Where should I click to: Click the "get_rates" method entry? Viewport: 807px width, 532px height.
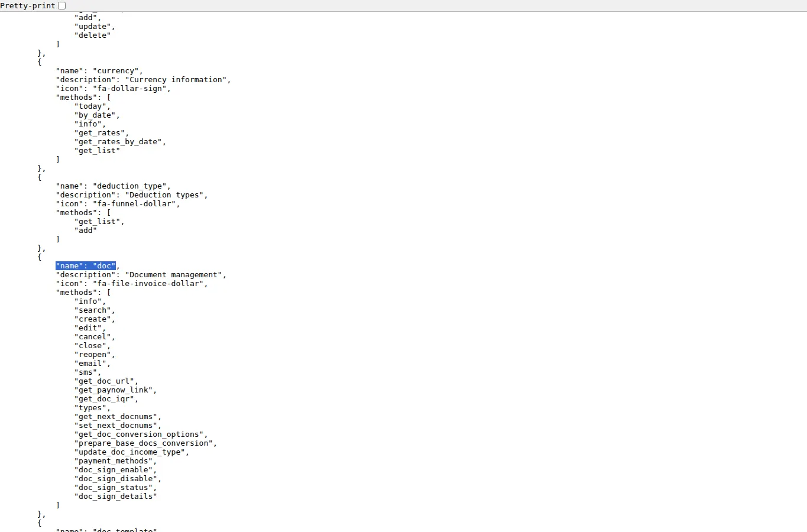[99, 133]
